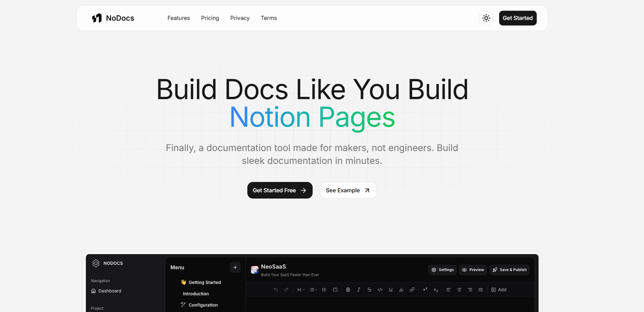Click the undo arrow icon
The image size is (644, 312).
[x=276, y=289]
